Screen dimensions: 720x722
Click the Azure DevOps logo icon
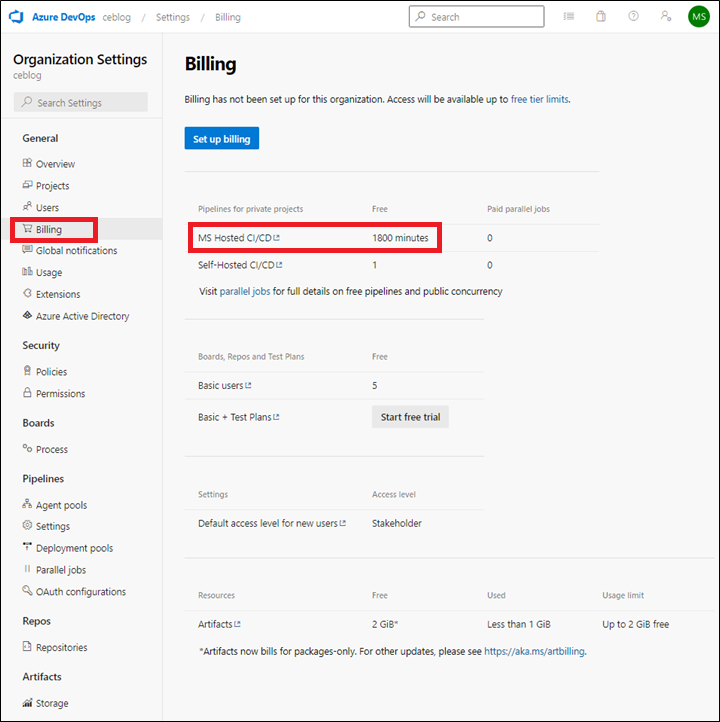tap(16, 17)
